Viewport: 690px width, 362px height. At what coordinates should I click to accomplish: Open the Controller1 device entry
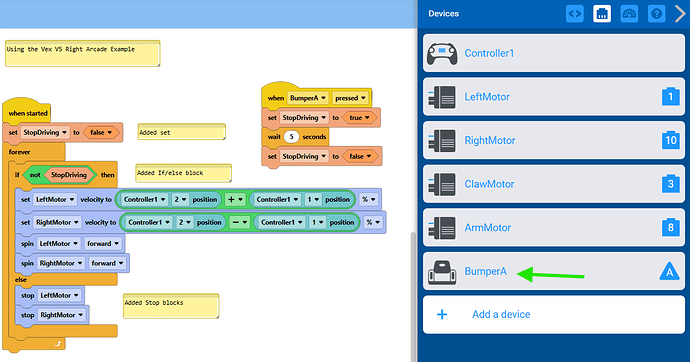point(554,53)
